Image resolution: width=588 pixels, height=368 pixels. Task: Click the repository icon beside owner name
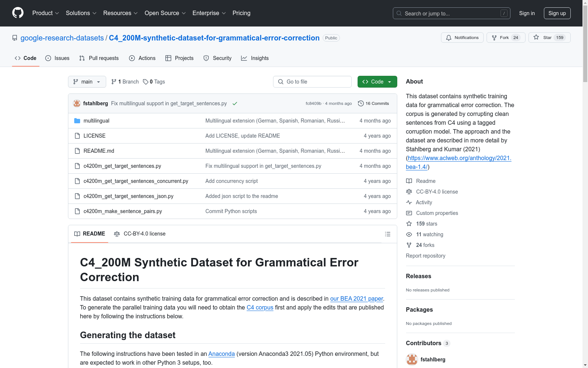pos(15,38)
